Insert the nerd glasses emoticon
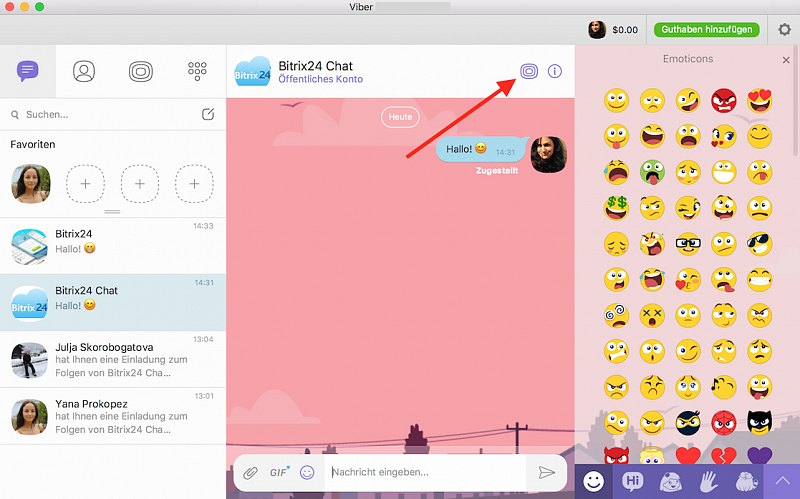The image size is (800, 499). (688, 244)
